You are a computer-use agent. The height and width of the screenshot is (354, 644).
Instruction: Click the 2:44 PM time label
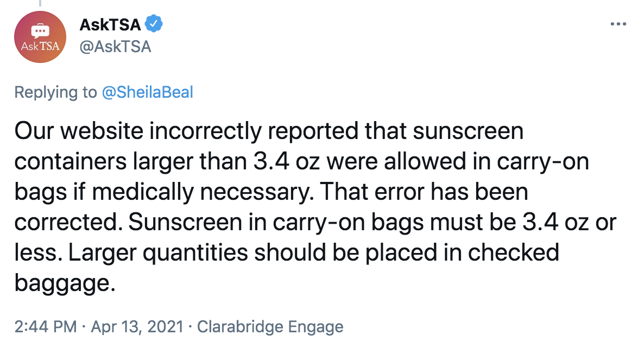44,326
